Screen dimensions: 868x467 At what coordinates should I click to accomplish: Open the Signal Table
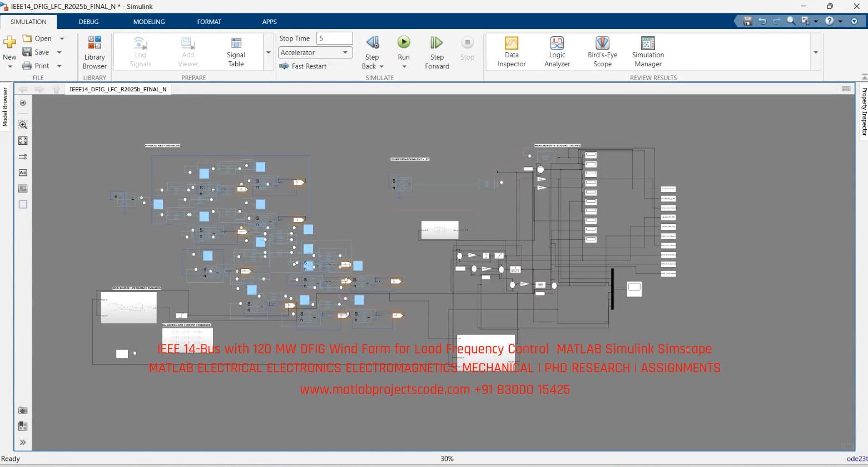click(236, 52)
